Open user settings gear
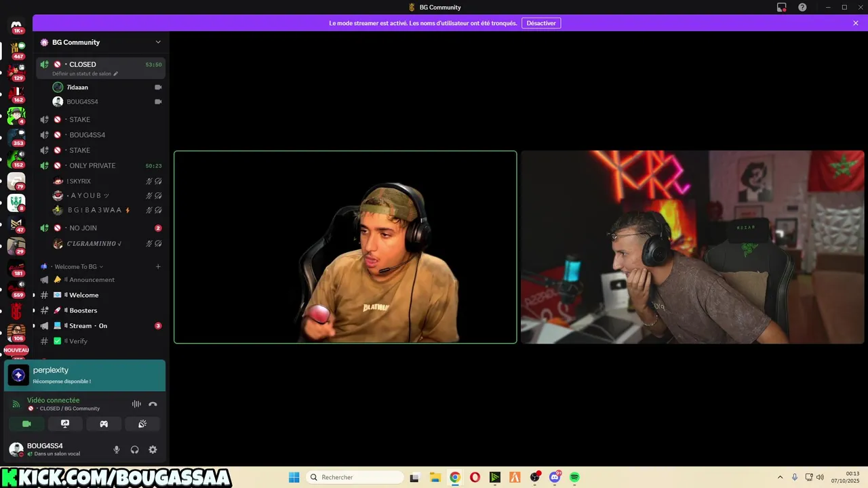 tap(153, 449)
